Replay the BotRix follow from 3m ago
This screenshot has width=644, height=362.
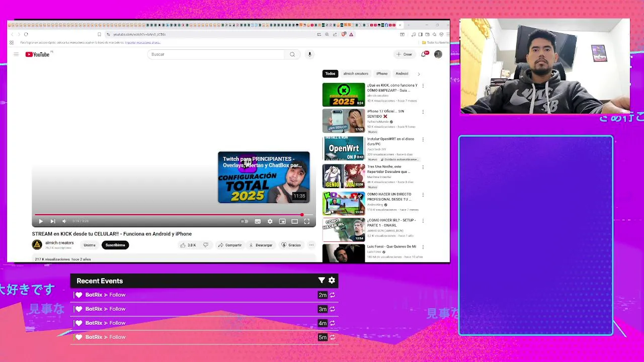coord(333,309)
